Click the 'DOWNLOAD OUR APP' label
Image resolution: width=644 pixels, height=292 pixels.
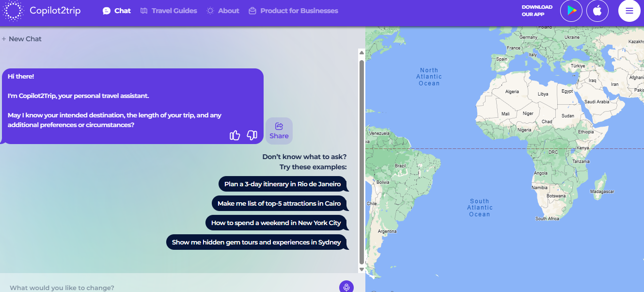tap(537, 11)
